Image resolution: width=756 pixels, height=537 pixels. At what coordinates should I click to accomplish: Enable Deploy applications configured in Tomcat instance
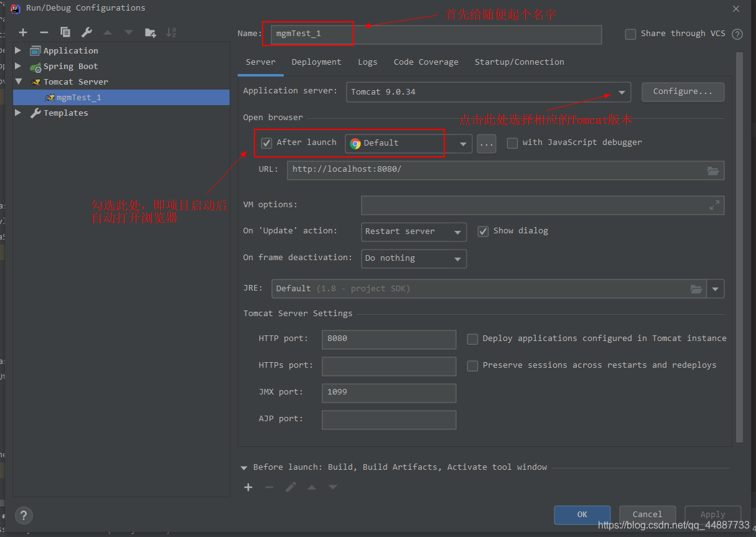472,339
